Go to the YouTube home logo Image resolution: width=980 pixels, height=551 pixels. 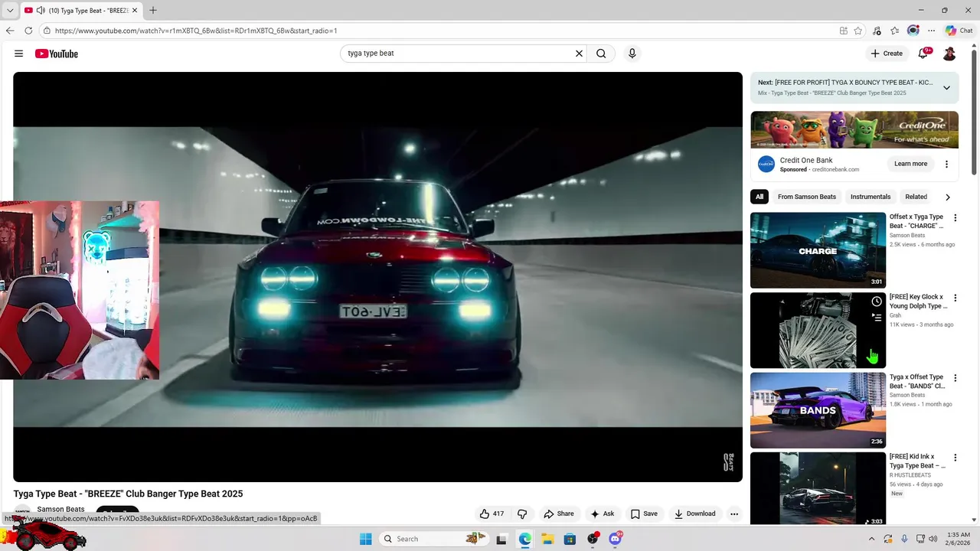pyautogui.click(x=57, y=54)
